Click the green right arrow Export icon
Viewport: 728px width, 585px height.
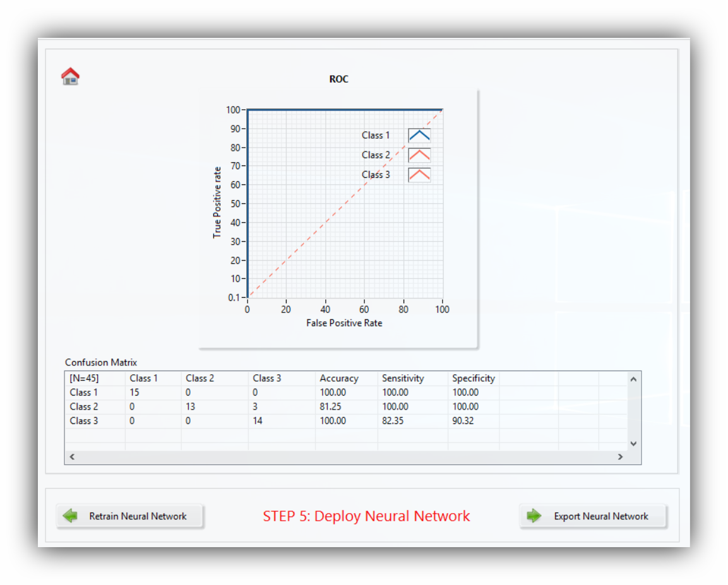tap(534, 516)
